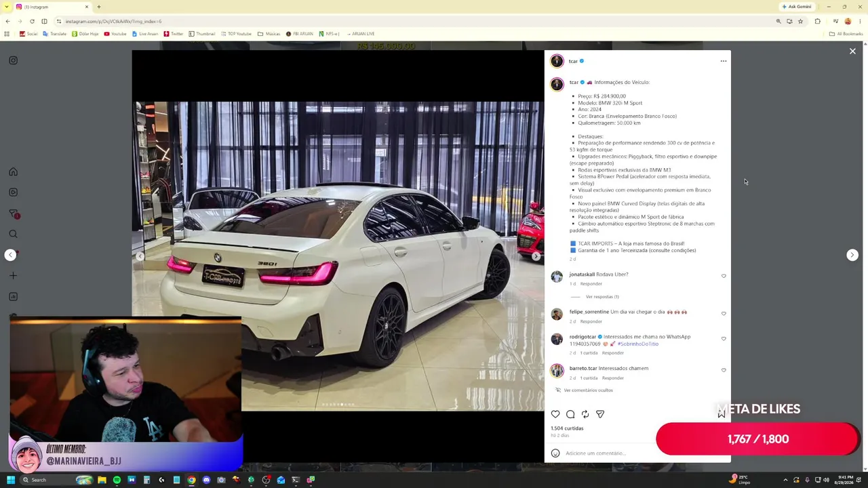Open Discord from the taskbar
868x488 pixels.
click(x=206, y=480)
